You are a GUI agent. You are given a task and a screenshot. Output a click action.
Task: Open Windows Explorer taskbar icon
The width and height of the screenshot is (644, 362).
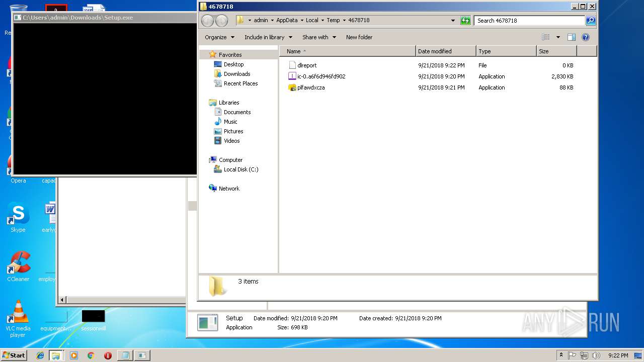coord(56,355)
